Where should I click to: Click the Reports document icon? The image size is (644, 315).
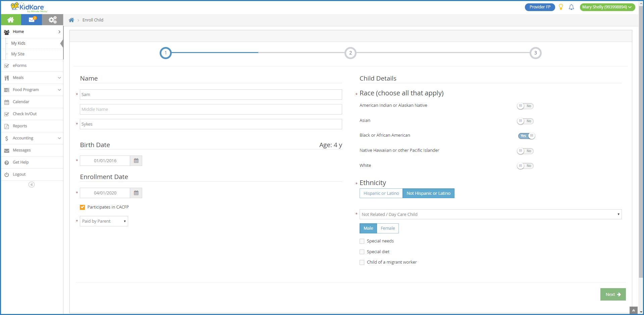6,126
